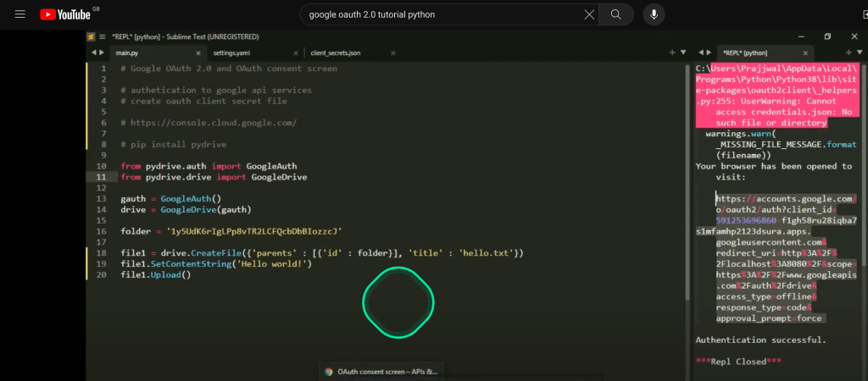Click the 'pip install pydrive' comment

pyautogui.click(x=173, y=144)
